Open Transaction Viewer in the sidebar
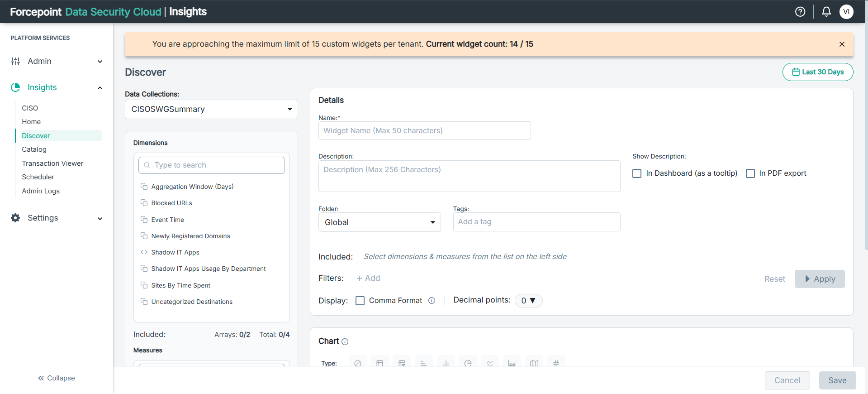 (x=52, y=163)
